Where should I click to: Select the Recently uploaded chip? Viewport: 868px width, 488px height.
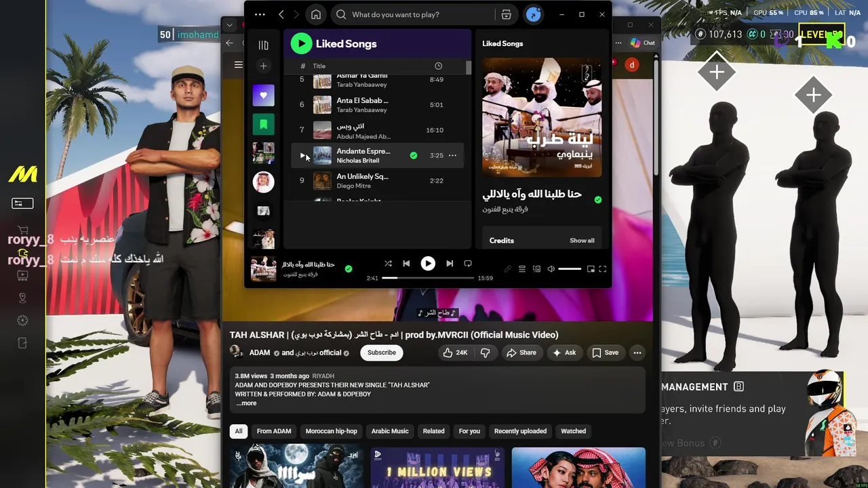pyautogui.click(x=520, y=431)
